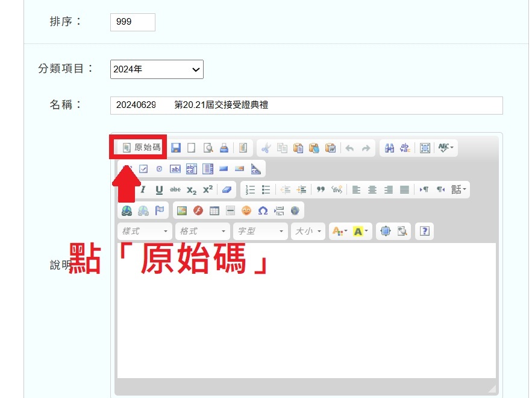Click the Unlink icon
The height and width of the screenshot is (398, 532).
pyautogui.click(x=143, y=211)
